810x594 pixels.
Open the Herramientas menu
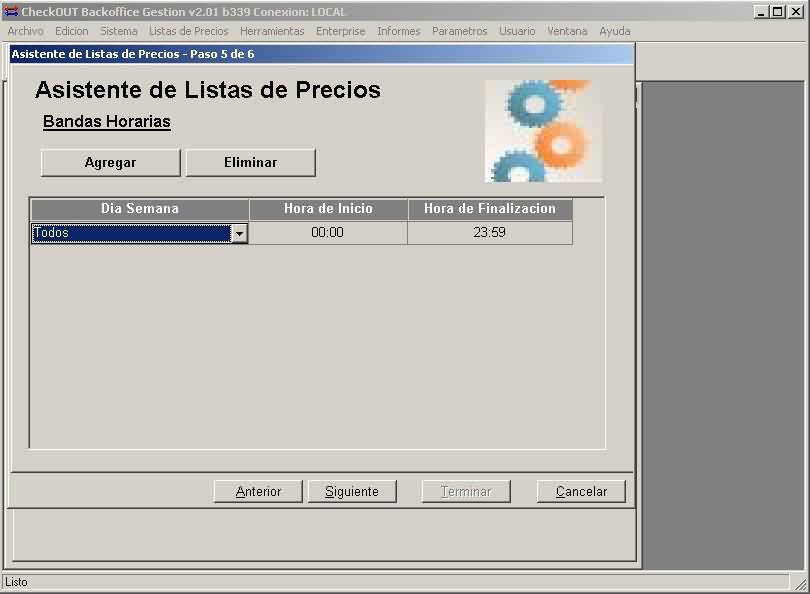[x=272, y=31]
